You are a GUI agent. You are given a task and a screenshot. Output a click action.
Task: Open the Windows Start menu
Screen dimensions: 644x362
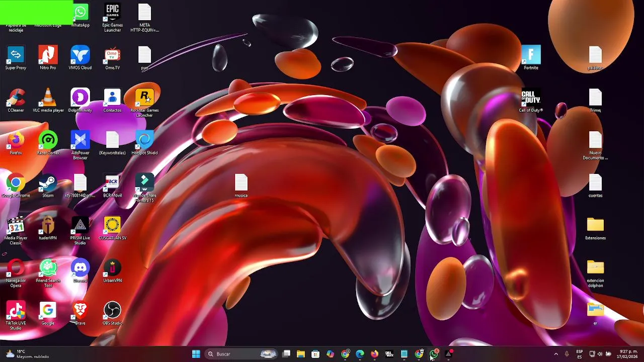[196, 354]
